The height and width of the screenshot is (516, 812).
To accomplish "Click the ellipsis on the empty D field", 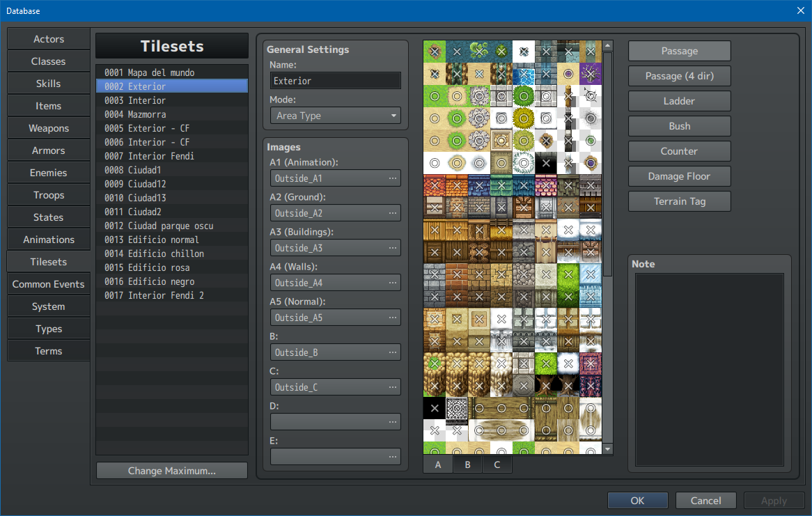I will (x=393, y=422).
